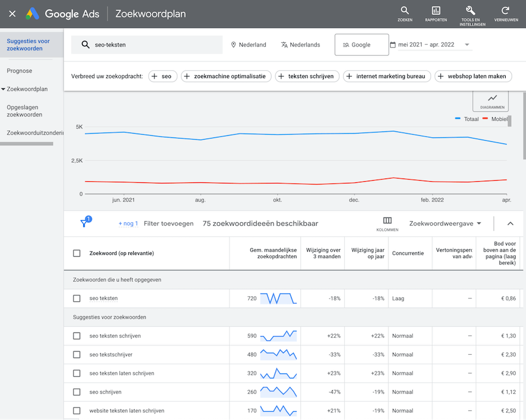Check the 'seo teksten laten schrijven' row
The width and height of the screenshot is (526, 420).
pos(77,373)
